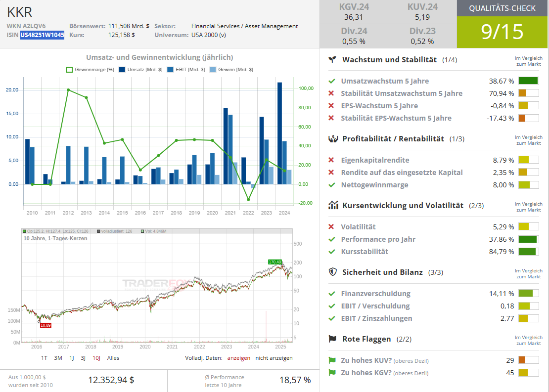Click the shield icon beside Sicherheit und Bilanz

pyautogui.click(x=333, y=272)
